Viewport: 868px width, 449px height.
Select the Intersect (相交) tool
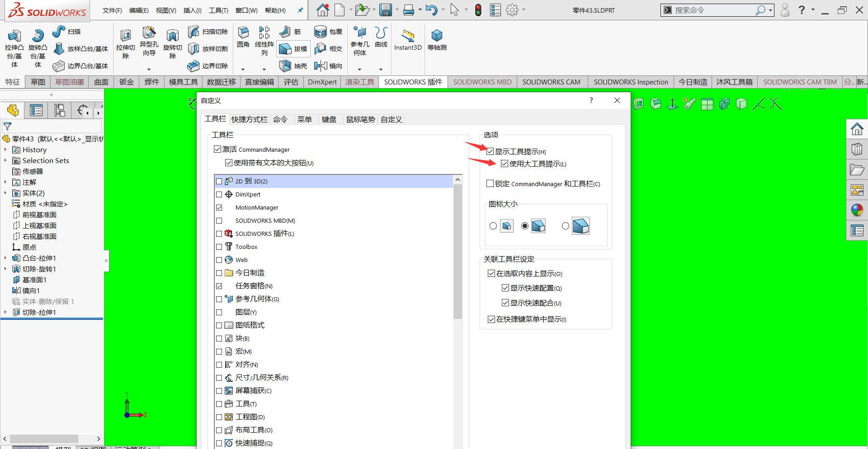click(328, 49)
